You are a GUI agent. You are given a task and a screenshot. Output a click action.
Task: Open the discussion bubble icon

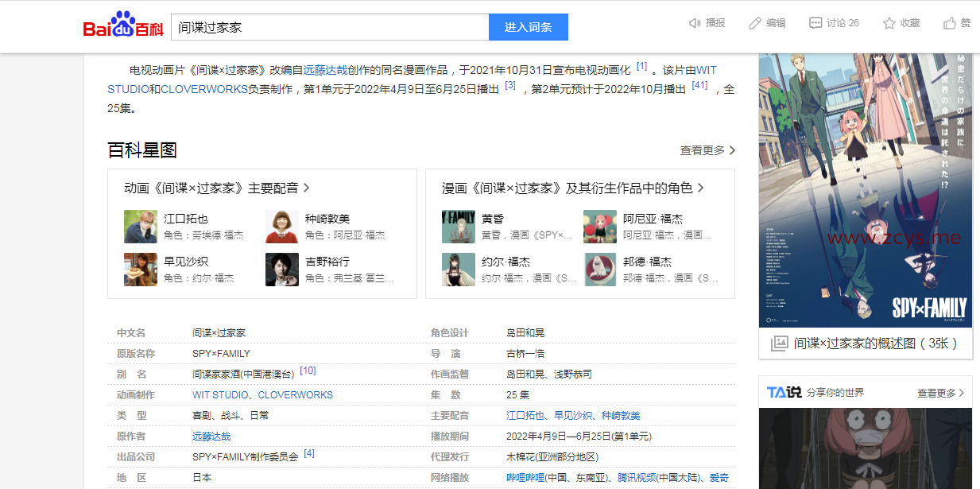[815, 23]
